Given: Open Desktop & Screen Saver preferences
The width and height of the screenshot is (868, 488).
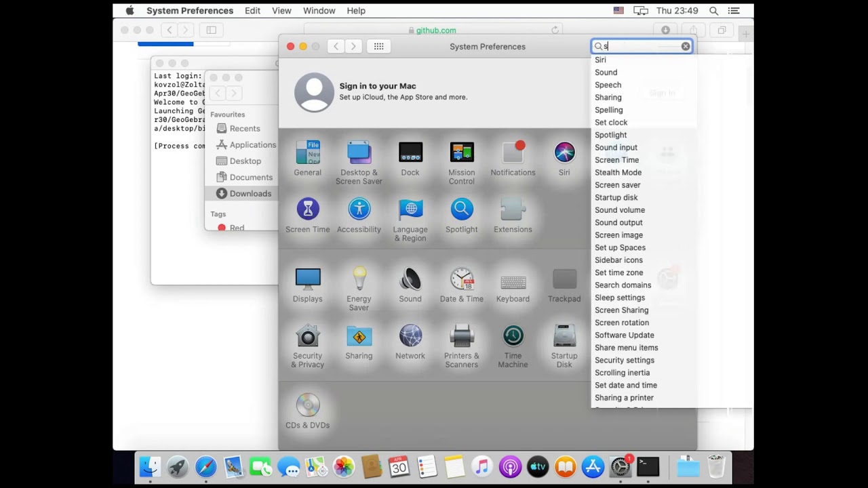Looking at the screenshot, I should coord(359,152).
